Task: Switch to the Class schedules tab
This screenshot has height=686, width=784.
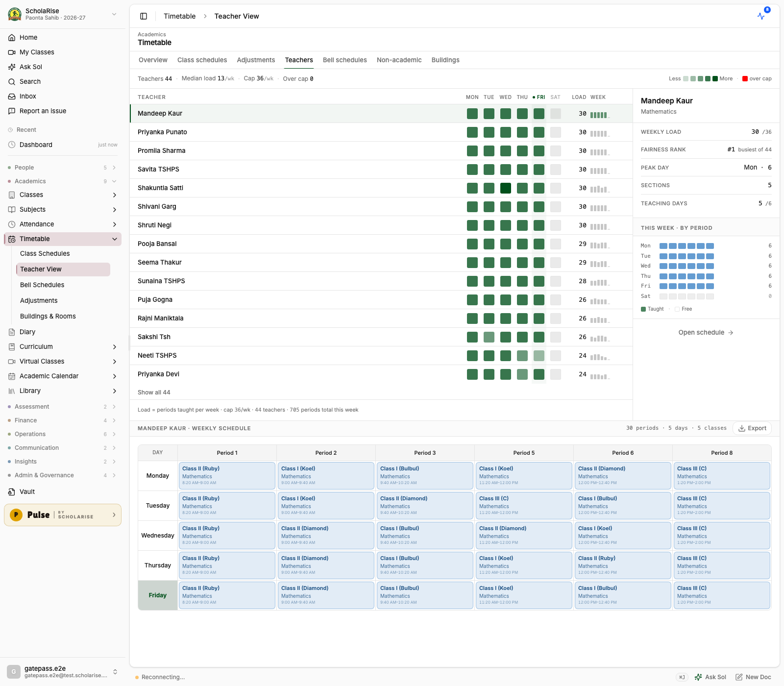Action: coord(202,60)
